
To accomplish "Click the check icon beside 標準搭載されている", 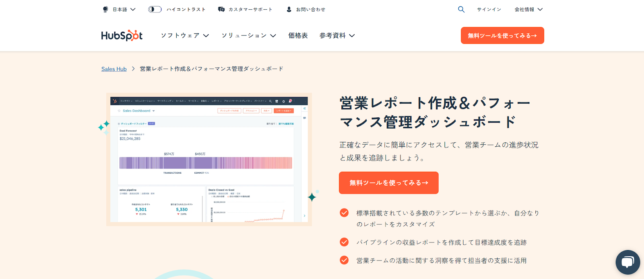I will [344, 213].
